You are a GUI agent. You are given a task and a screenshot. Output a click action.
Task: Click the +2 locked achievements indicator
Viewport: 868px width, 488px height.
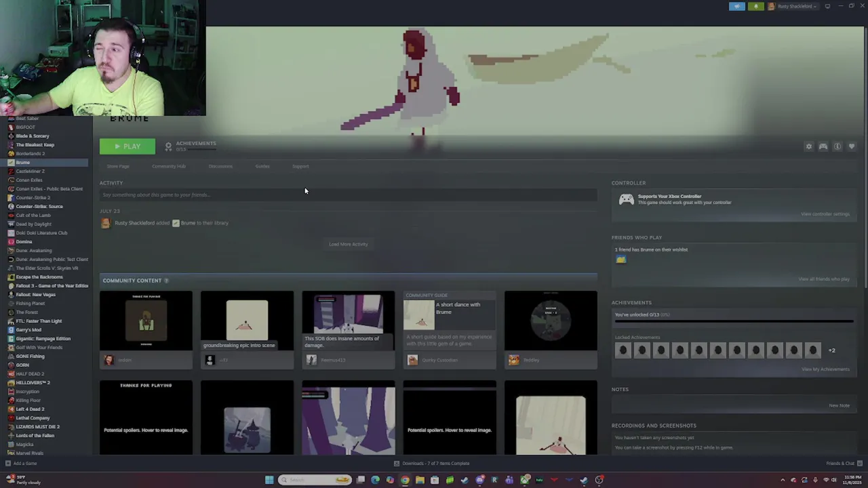coord(831,350)
